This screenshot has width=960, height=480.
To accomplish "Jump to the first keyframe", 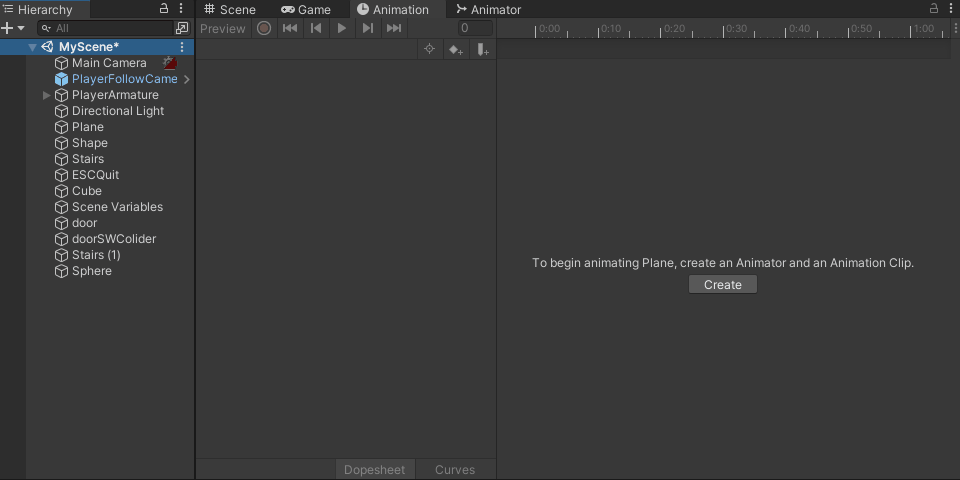I will [x=290, y=28].
